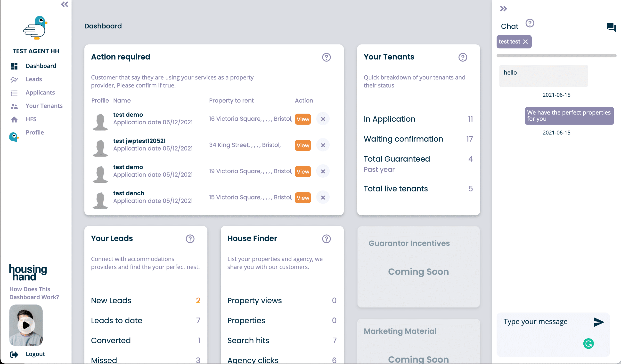
Task: Collapse the left sidebar with the double chevron
Action: pos(65,4)
